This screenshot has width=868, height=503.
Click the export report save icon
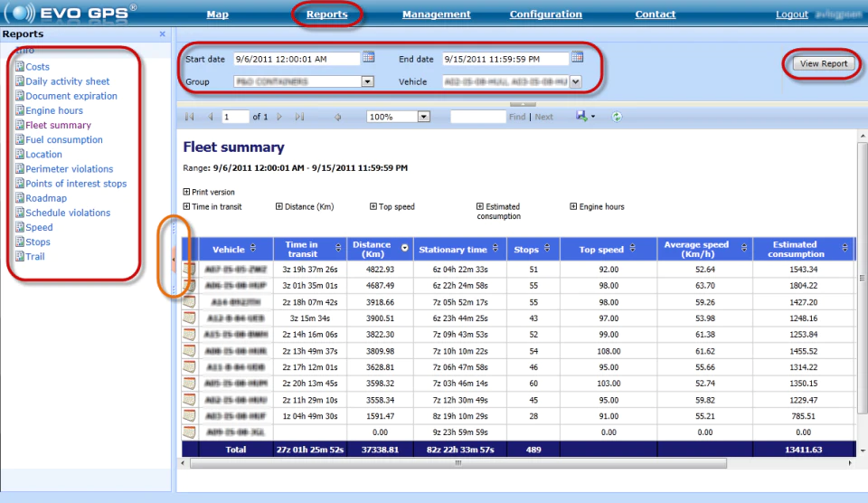pyautogui.click(x=581, y=117)
